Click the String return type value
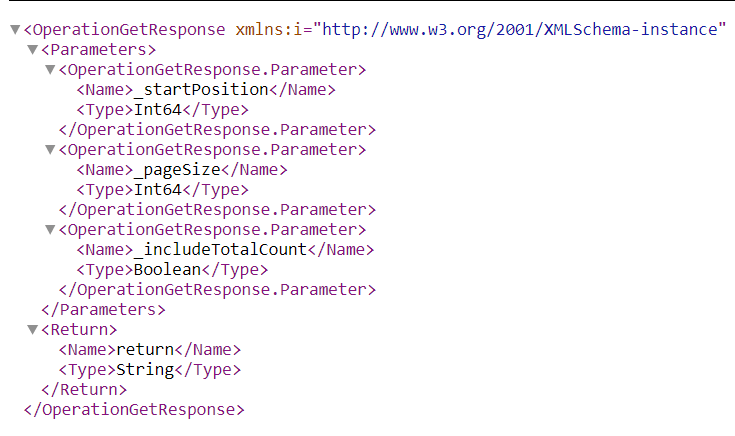 (x=145, y=370)
